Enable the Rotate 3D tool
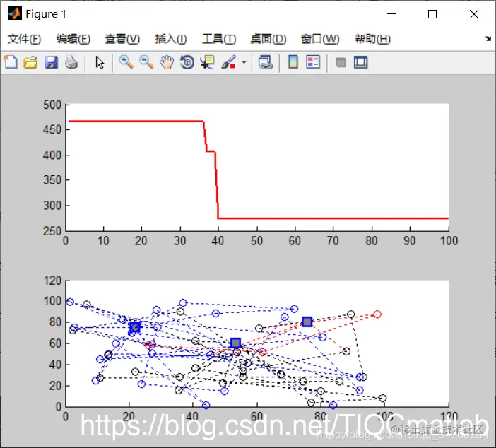This screenshot has width=496, height=448. 187,62
